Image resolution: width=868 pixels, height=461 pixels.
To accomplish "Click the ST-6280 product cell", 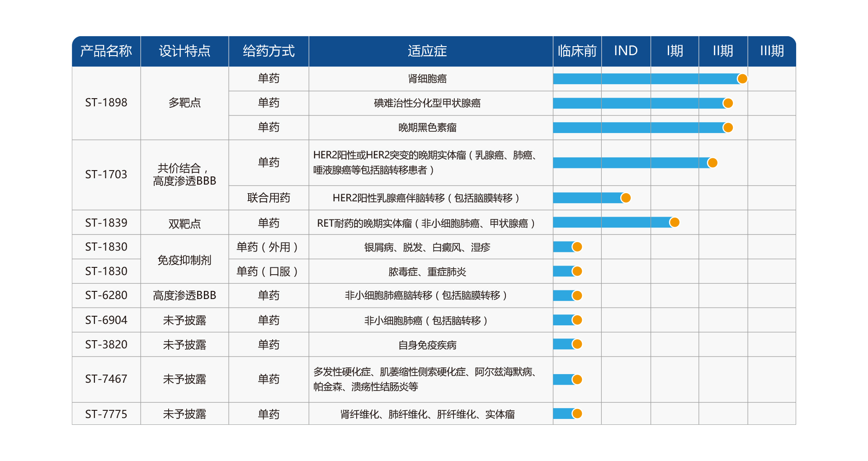I will pos(106,295).
